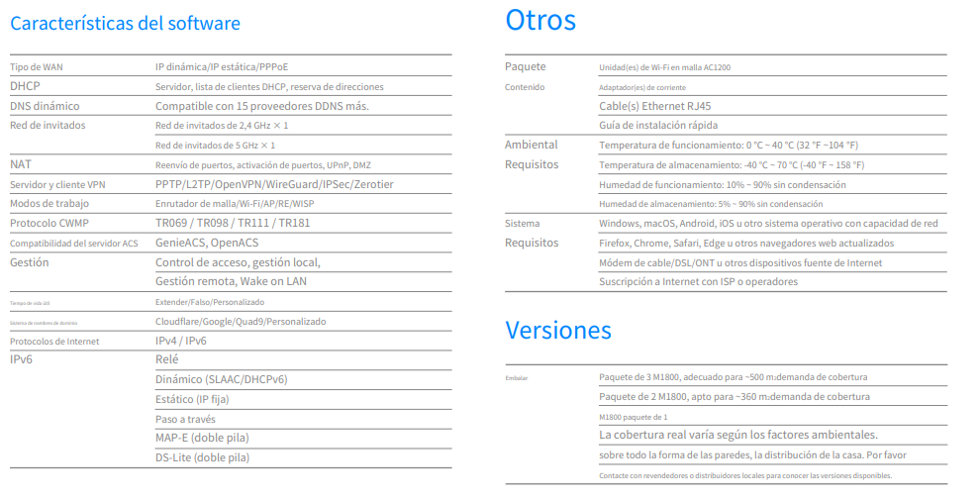The width and height of the screenshot is (980, 500).
Task: Click 'Dinámico (SLAAC/DHCPv6)' in the IPv6 list
Action: pyautogui.click(x=222, y=379)
